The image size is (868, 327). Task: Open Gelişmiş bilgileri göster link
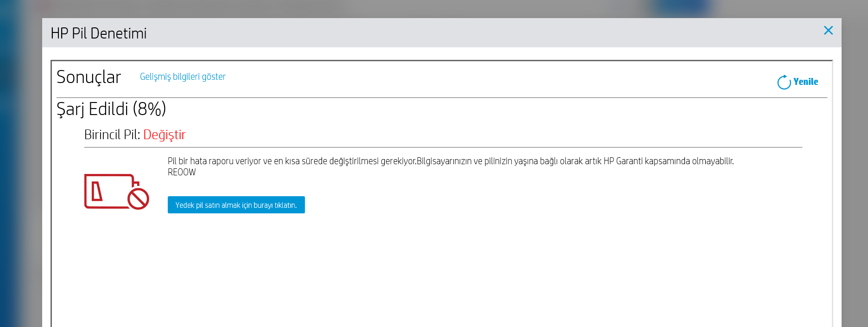183,77
